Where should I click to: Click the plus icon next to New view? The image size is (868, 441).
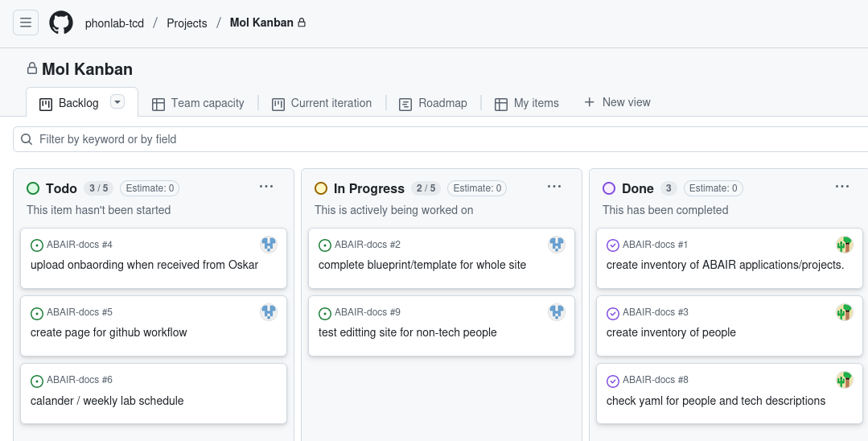coord(589,102)
